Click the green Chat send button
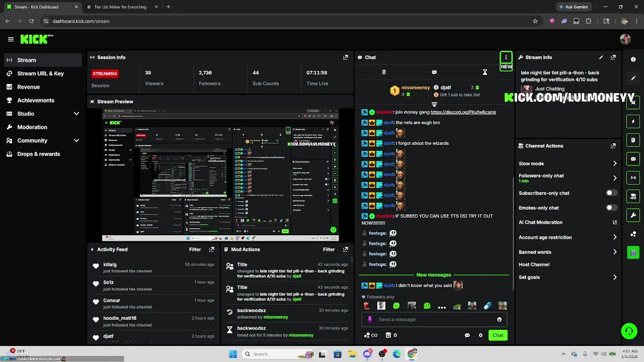Screen dimensions: 644x362 pyautogui.click(x=498, y=335)
